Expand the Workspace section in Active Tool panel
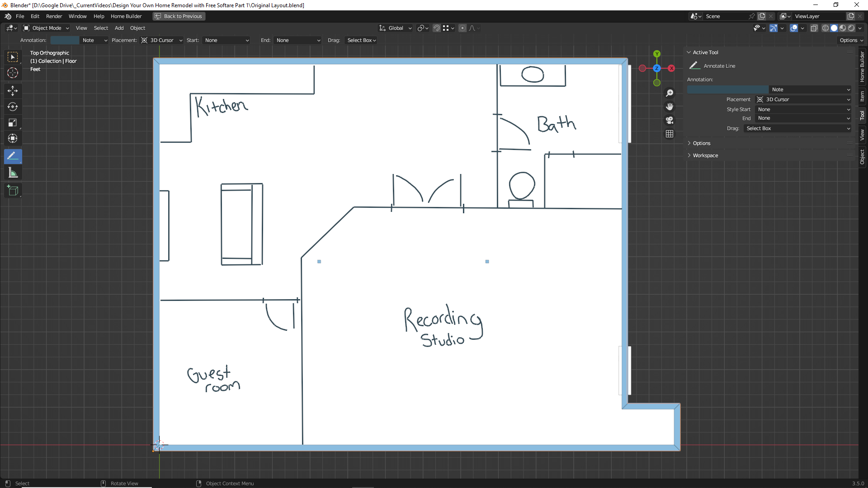Image resolution: width=868 pixels, height=488 pixels. (703, 155)
